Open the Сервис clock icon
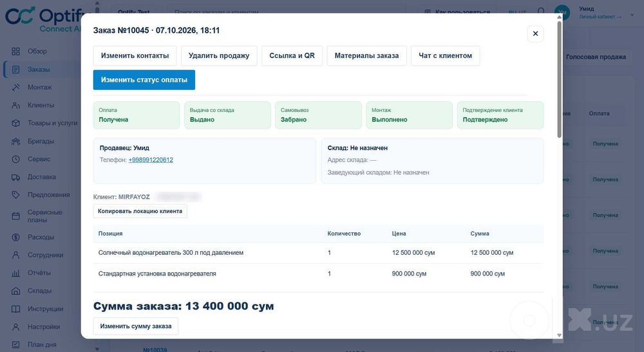This screenshot has height=352, width=644. (x=15, y=159)
